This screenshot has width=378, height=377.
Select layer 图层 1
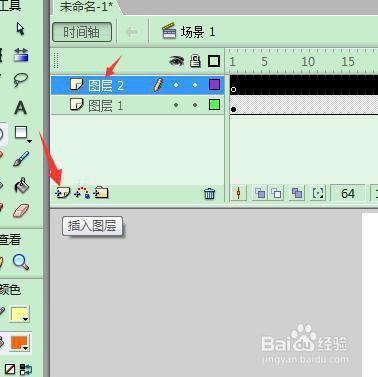pos(137,105)
